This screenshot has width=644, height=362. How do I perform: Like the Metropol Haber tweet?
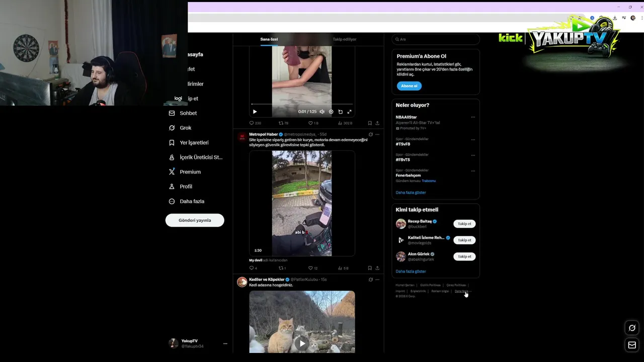313,268
